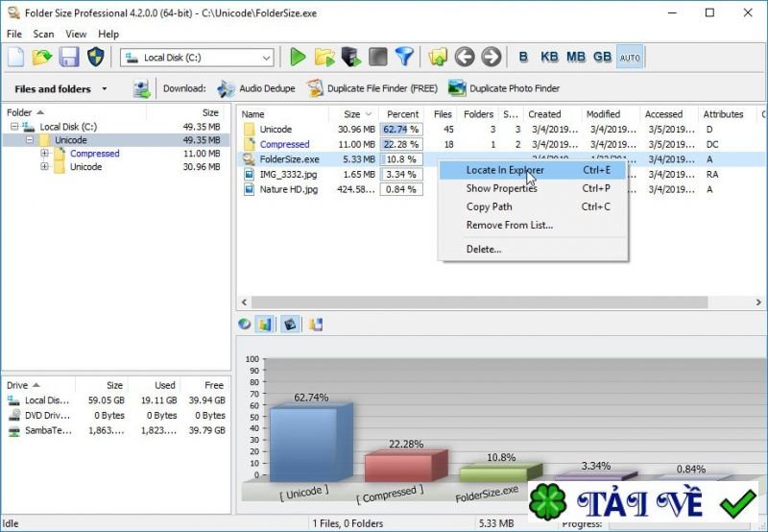Click the administrator shield icon
Screen dimensions: 768x532
pos(95,58)
